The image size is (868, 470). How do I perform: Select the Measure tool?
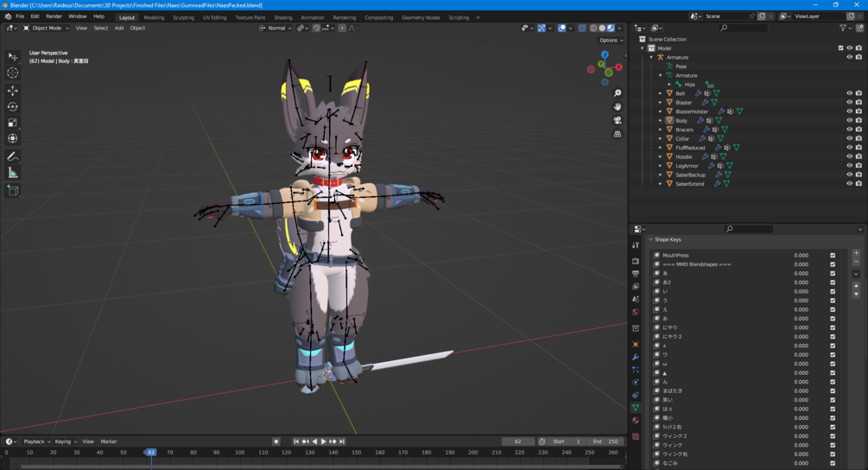point(12,174)
